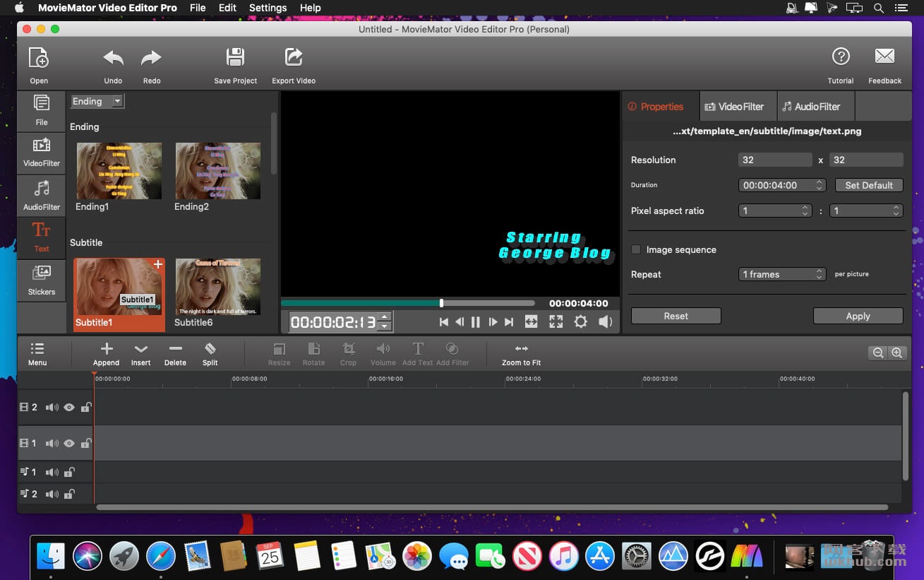Mute video track 2

[52, 408]
